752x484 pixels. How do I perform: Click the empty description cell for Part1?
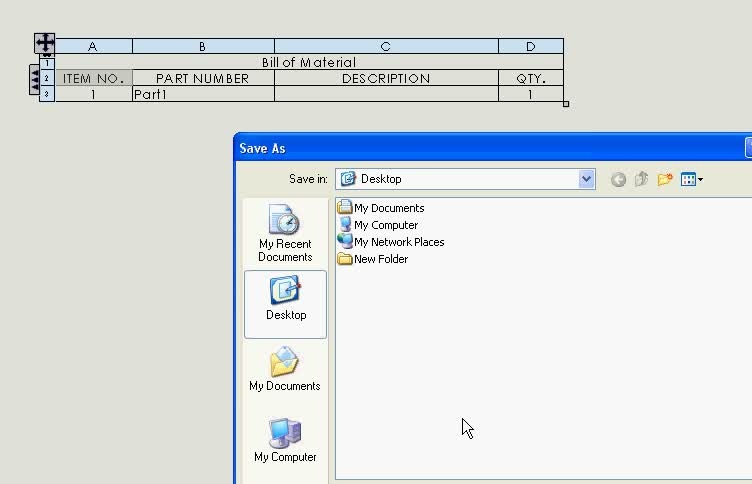(x=386, y=94)
